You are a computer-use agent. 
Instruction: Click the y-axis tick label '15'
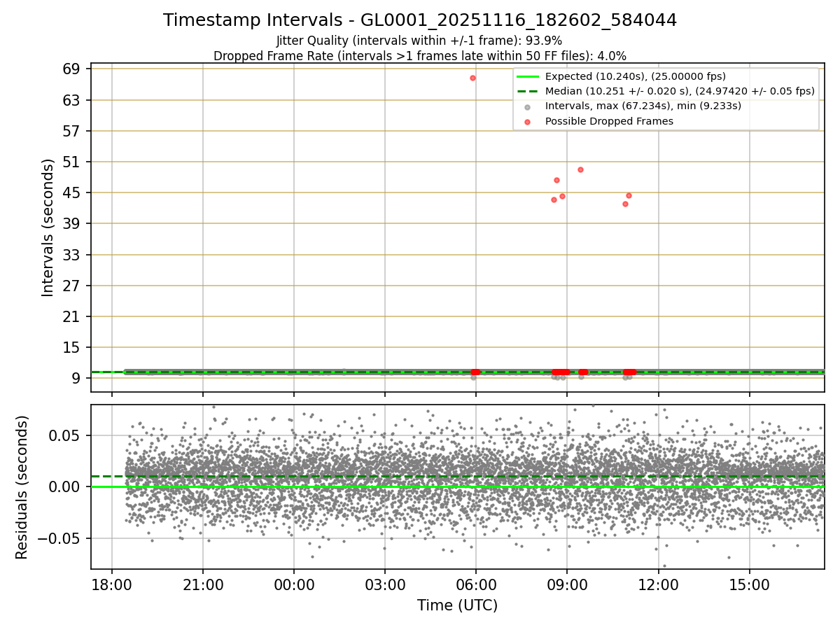click(73, 347)
